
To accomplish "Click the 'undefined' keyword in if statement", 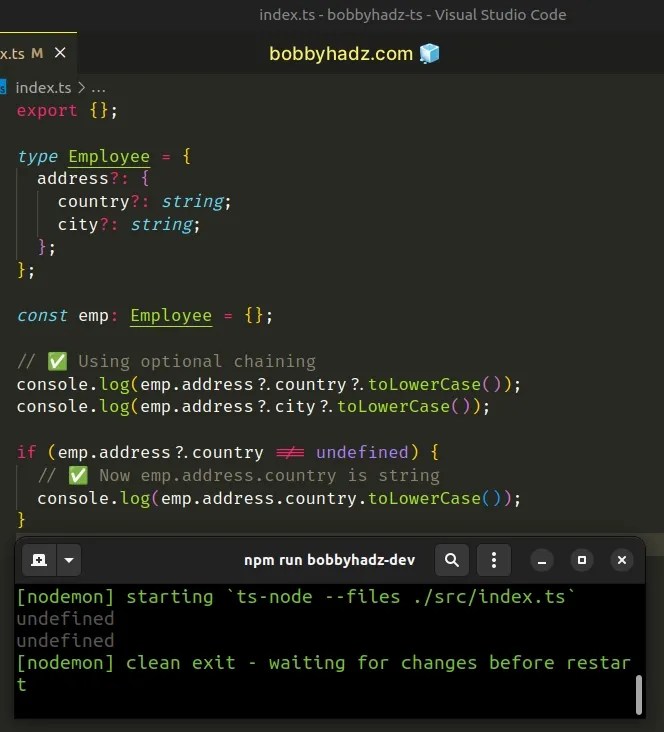I will coord(362,452).
